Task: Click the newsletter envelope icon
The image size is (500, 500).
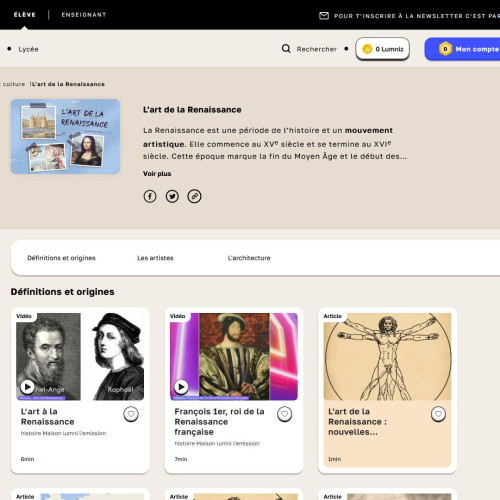Action: coord(324,16)
